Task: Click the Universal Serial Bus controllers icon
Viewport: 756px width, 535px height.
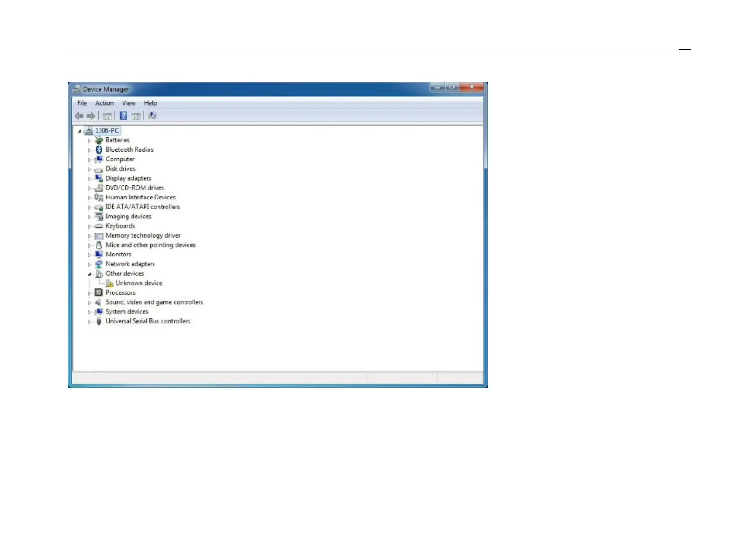Action: pyautogui.click(x=99, y=321)
